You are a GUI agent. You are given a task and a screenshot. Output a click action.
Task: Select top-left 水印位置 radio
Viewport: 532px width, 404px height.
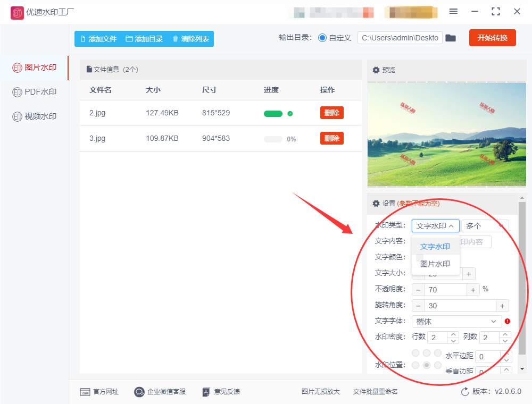(x=415, y=353)
